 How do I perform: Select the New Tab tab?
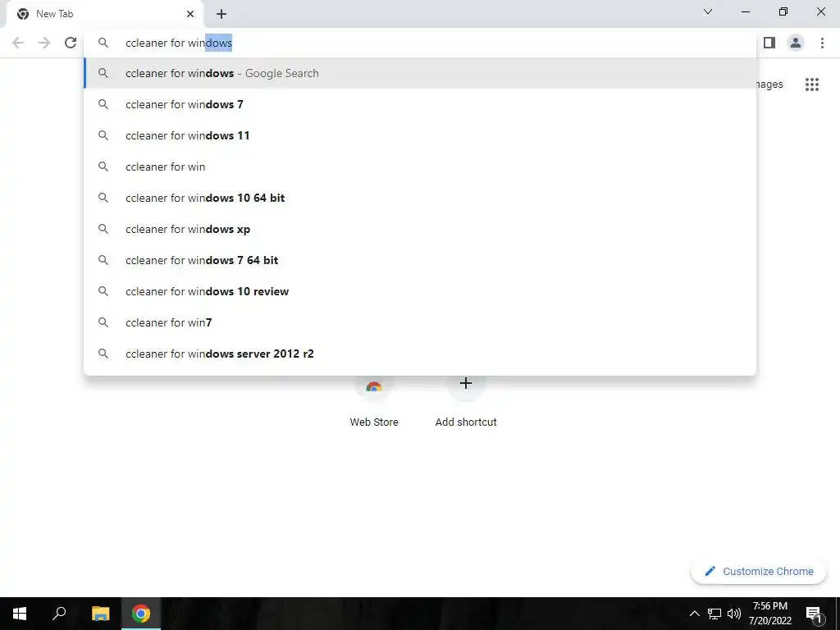[x=105, y=14]
